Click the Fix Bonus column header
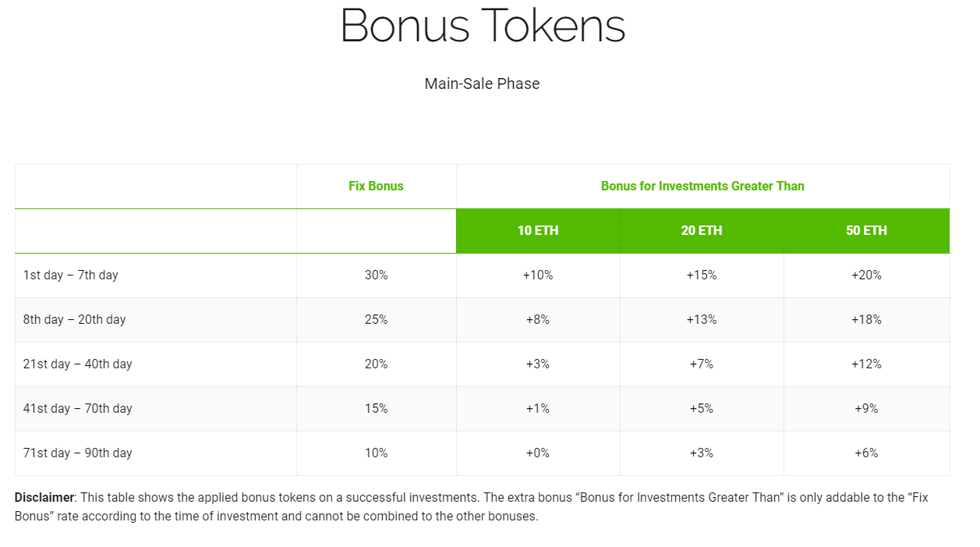The width and height of the screenshot is (980, 547). (376, 186)
